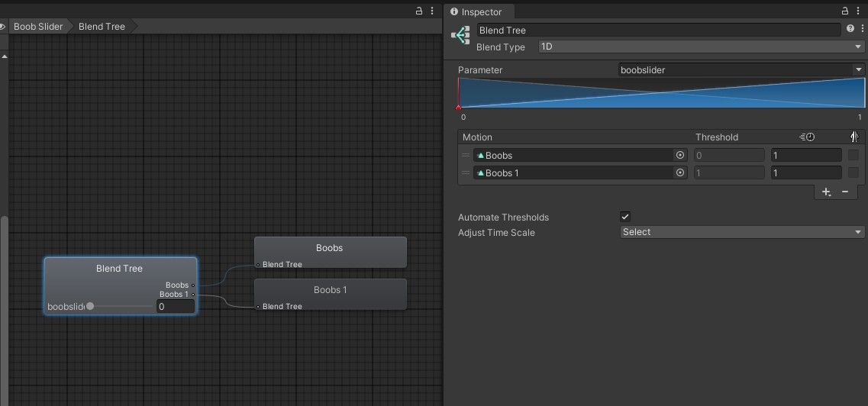Toggle the eye icon left of breadcrumb

tap(2, 27)
